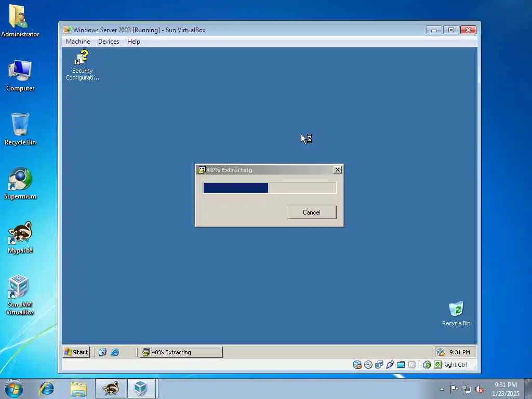Open Windows Explorer from host taskbar

pos(79,389)
